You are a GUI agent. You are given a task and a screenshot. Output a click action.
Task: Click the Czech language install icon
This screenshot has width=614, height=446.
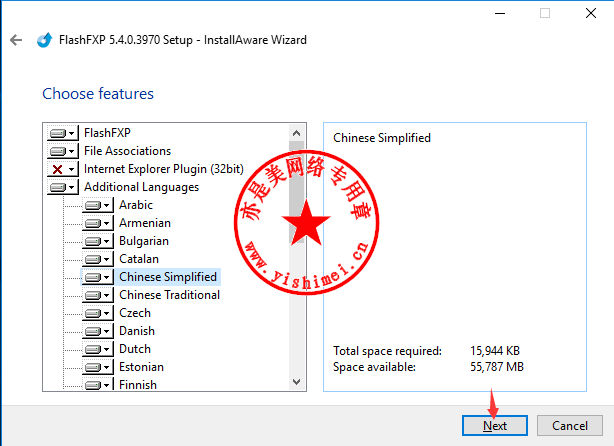point(93,313)
